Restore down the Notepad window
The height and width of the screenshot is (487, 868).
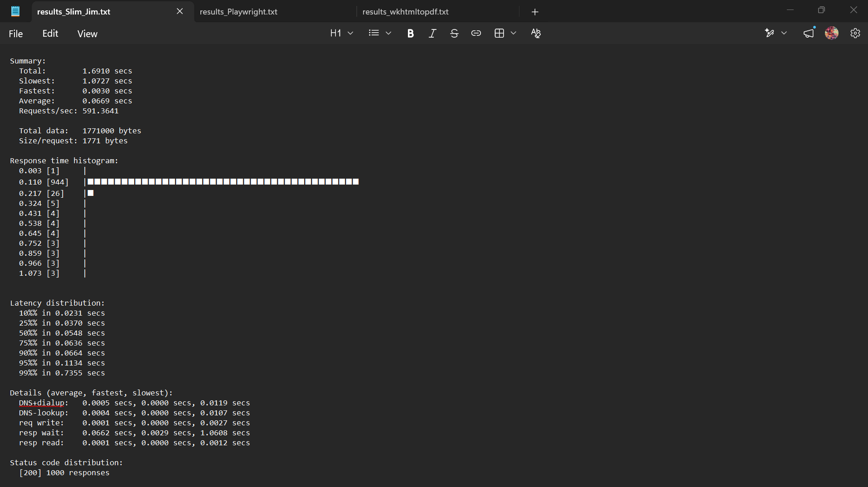click(821, 10)
